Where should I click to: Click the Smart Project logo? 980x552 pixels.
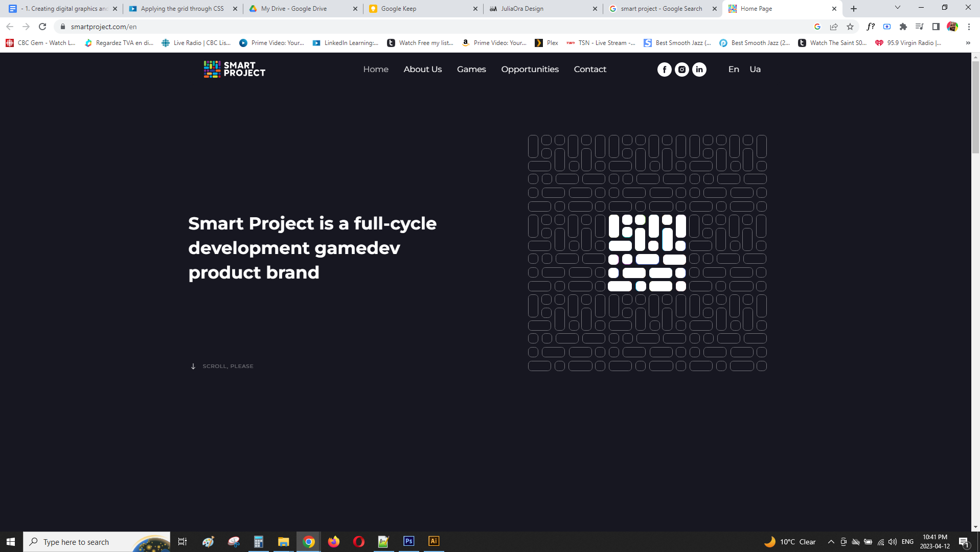coord(235,69)
